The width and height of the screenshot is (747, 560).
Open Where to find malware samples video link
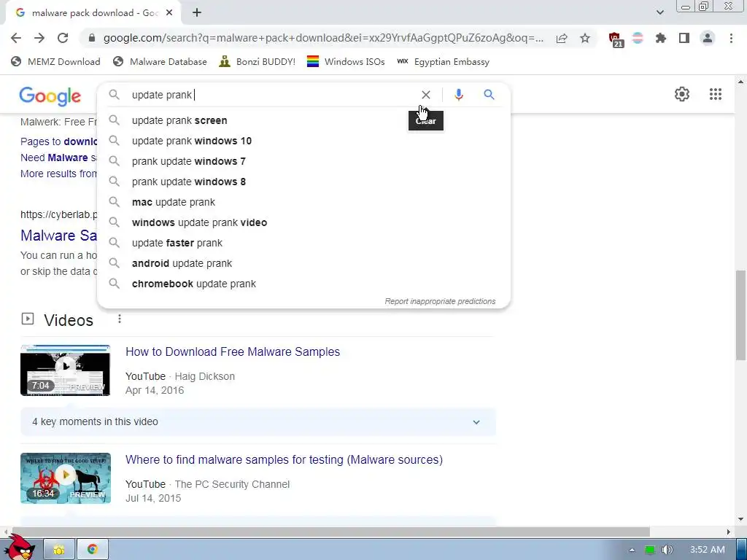tap(284, 460)
